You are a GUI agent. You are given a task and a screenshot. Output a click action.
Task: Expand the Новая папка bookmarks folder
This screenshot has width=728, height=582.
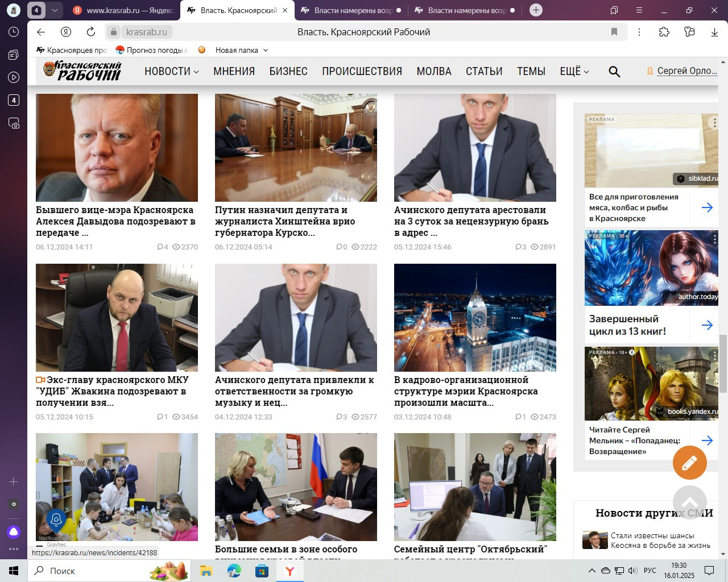tap(241, 50)
